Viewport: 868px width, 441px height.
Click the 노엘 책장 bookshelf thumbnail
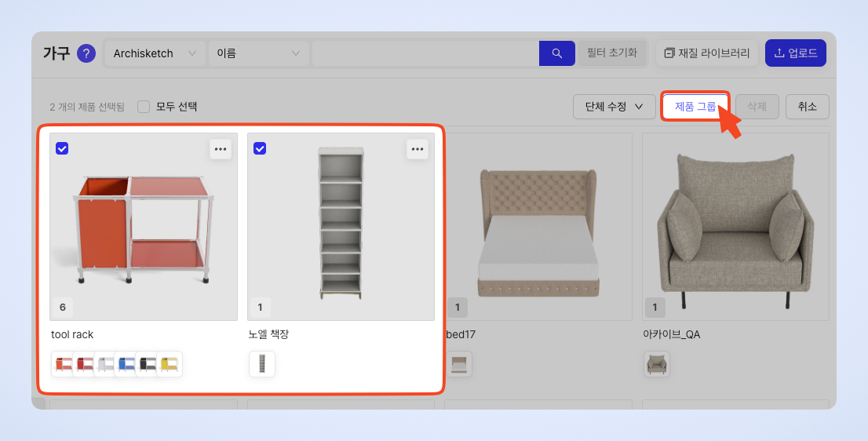[341, 226]
